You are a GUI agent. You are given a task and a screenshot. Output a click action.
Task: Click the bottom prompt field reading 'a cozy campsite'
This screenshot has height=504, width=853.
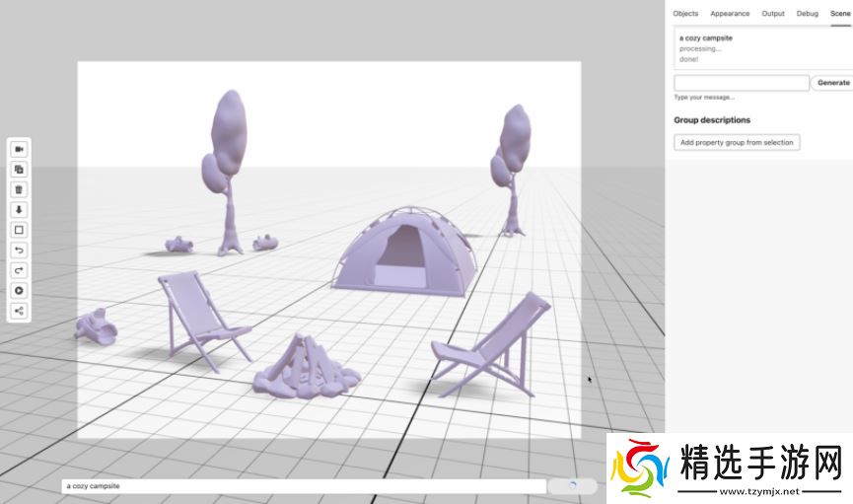pos(304,486)
